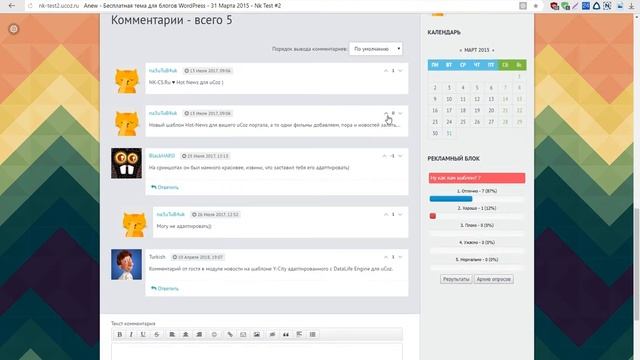Insert a list via last editor icon
The height and width of the screenshot is (360, 640).
pos(313,334)
